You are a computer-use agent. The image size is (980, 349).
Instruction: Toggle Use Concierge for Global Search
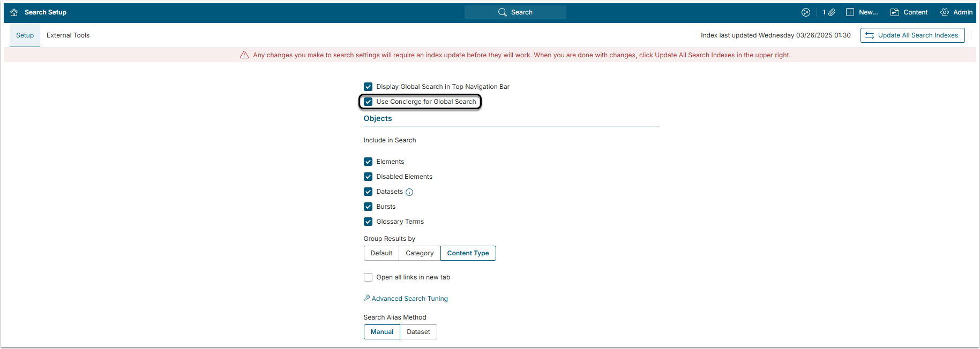pyautogui.click(x=368, y=102)
